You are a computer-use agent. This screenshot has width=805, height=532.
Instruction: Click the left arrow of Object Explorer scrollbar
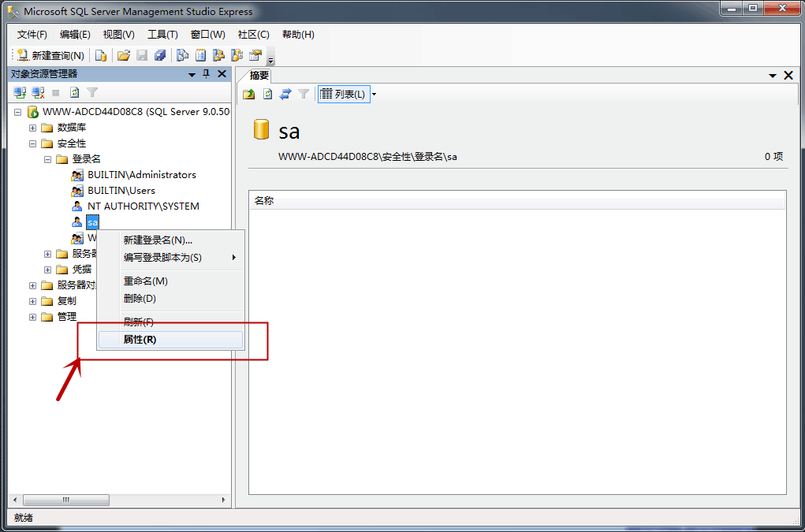point(15,500)
